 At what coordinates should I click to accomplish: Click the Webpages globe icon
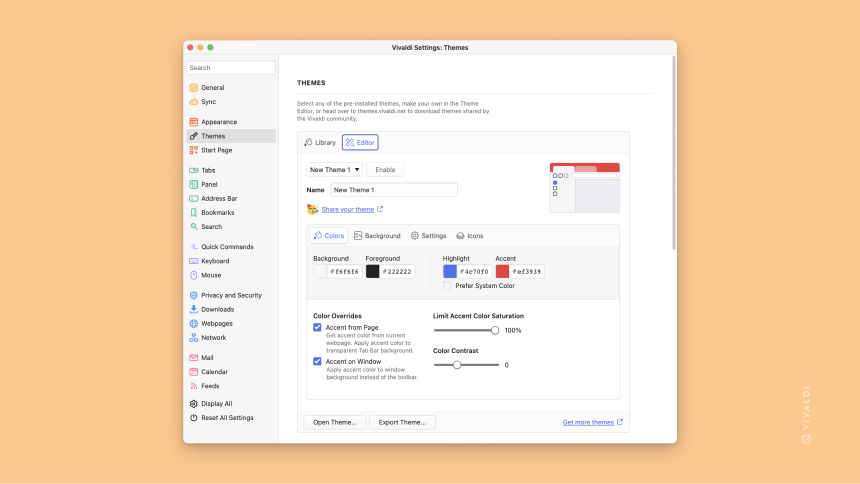tap(194, 324)
